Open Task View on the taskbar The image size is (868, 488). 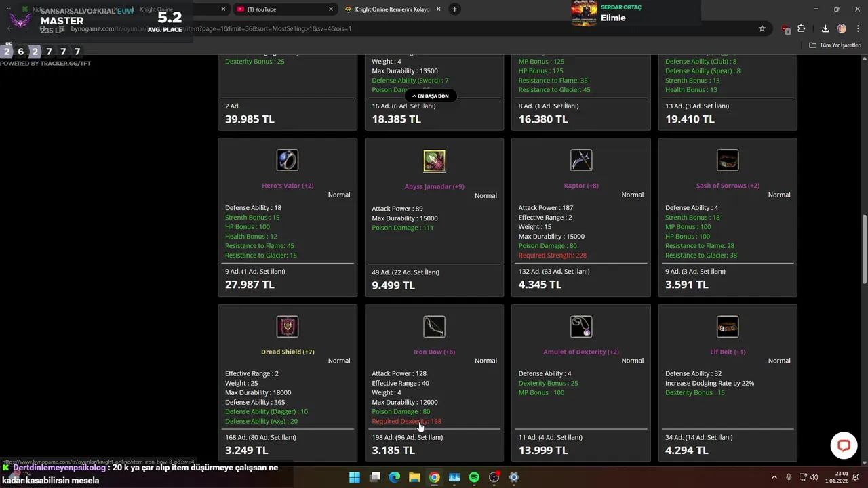[375, 477]
